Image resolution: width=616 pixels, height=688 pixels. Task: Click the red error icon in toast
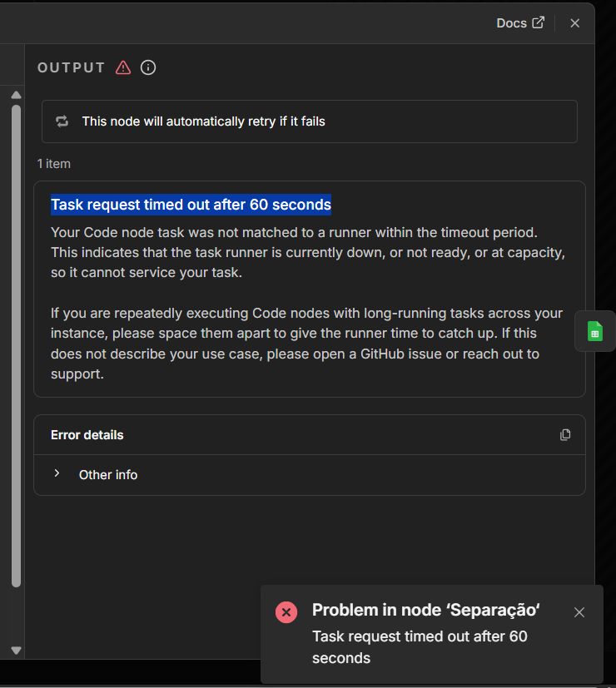(286, 612)
